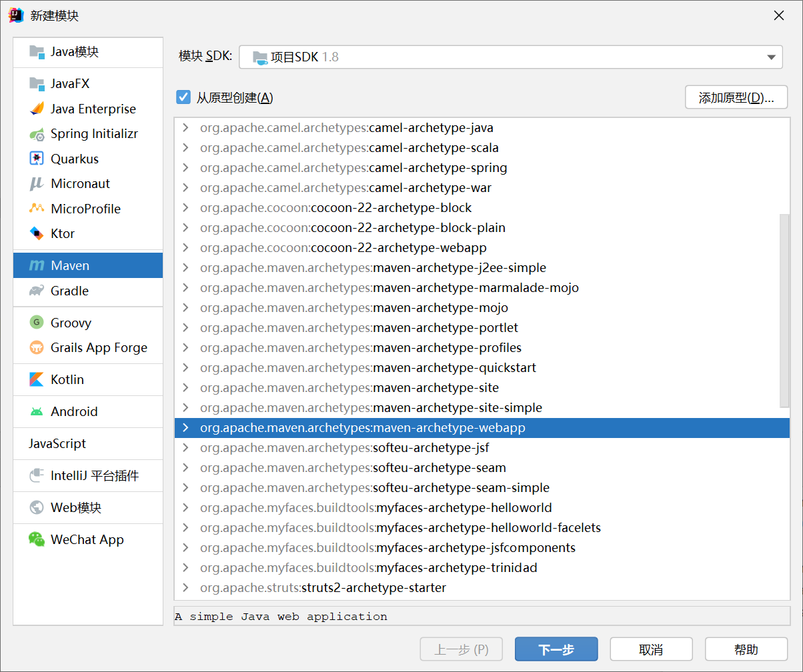Expand maven-archetype-mojo node
Image resolution: width=803 pixels, height=672 pixels.
click(x=186, y=307)
